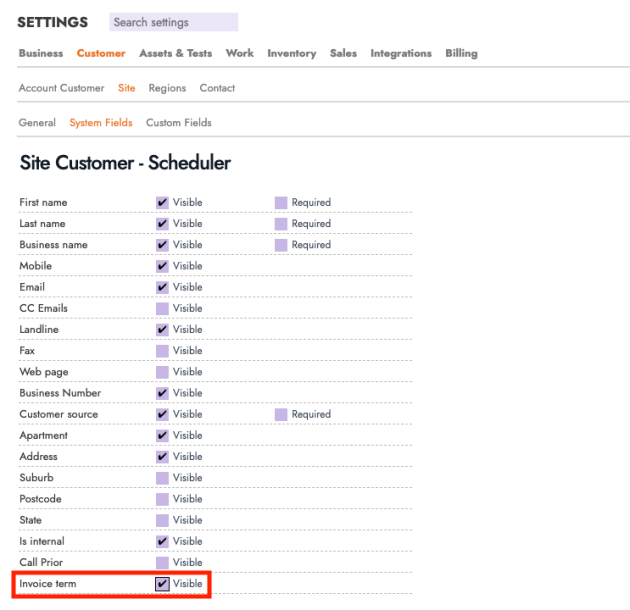Switch to Custom Fields tab
The height and width of the screenshot is (610, 630).
coord(178,123)
